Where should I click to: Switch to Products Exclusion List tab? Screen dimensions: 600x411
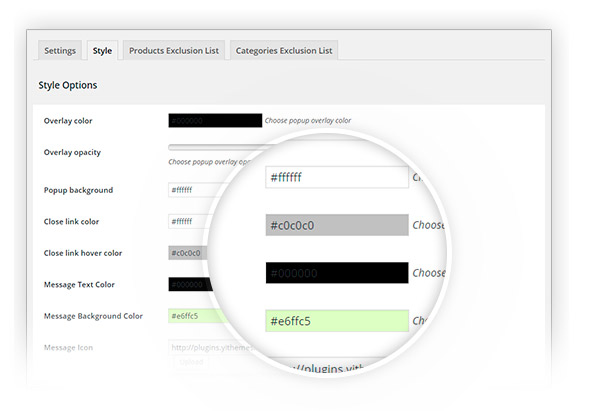pyautogui.click(x=174, y=51)
